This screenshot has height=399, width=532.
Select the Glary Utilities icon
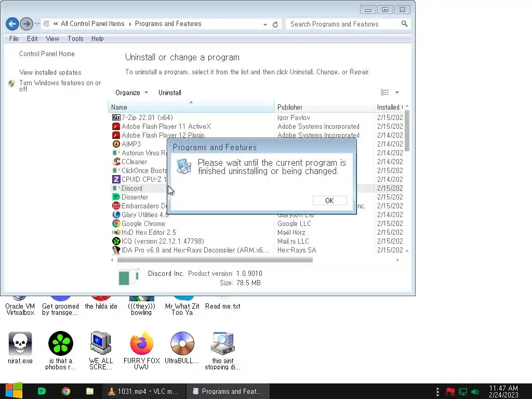[116, 215]
